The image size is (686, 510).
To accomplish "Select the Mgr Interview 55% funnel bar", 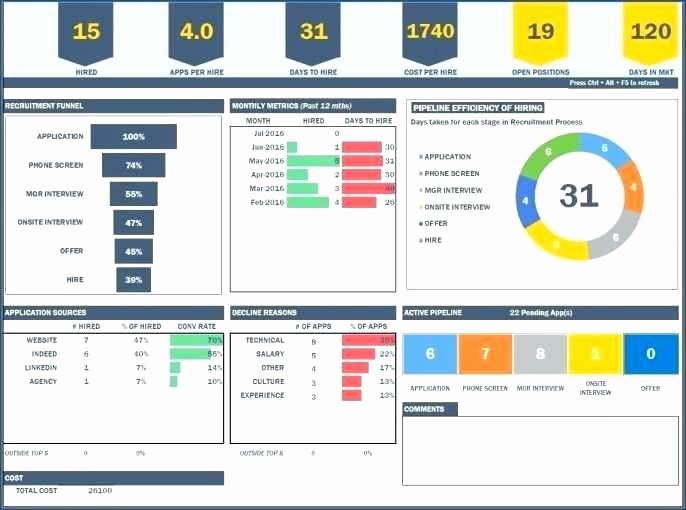I will coord(134,194).
